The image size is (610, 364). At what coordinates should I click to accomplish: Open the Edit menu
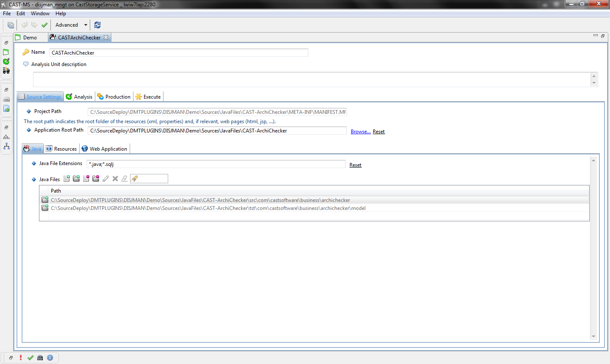(21, 14)
